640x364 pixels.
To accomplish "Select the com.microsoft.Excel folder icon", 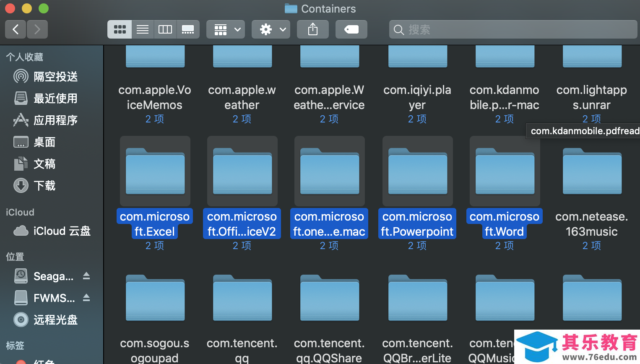I will [155, 171].
